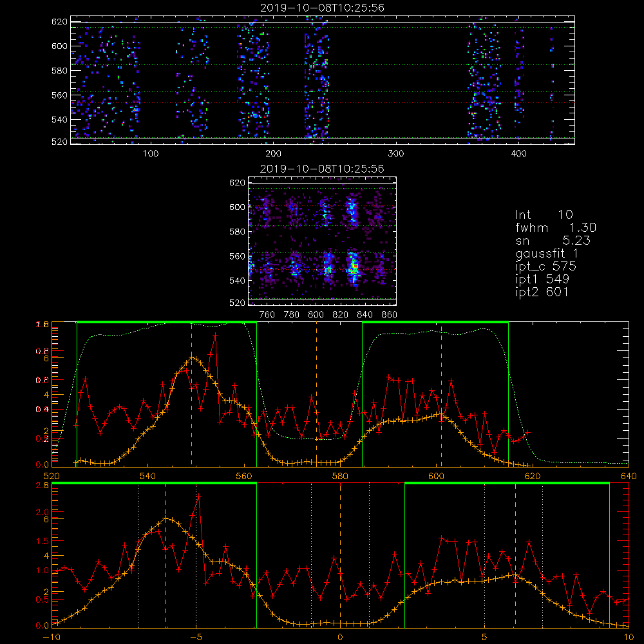This screenshot has width=644, height=644.
Task: Select the 'ipt_c 575' parameter line
Action: point(546,267)
